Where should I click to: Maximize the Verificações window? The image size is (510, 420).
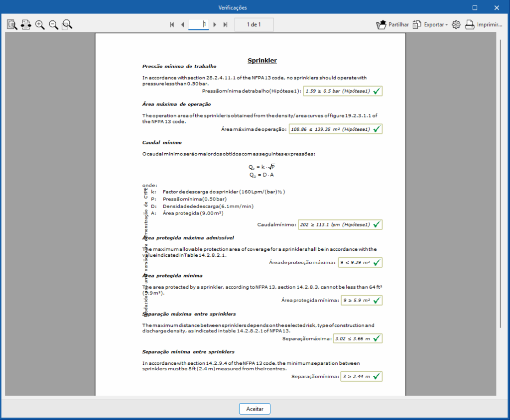point(475,7)
